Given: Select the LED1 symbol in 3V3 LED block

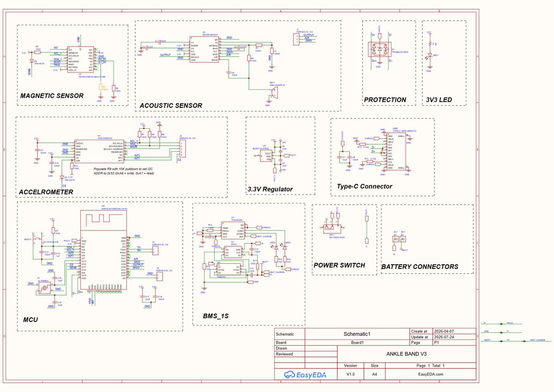Looking at the screenshot, I should pos(430,56).
